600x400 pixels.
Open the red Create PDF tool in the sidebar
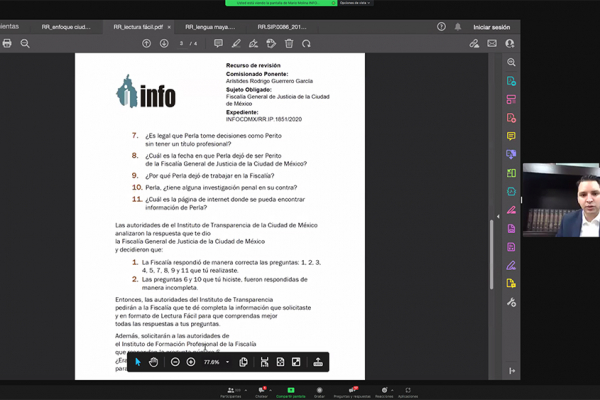pyautogui.click(x=511, y=118)
